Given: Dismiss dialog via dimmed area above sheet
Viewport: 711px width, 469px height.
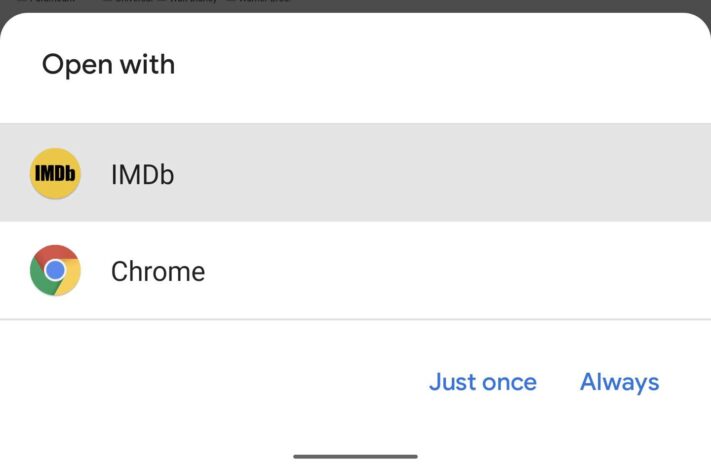Looking at the screenshot, I should 356,5.
